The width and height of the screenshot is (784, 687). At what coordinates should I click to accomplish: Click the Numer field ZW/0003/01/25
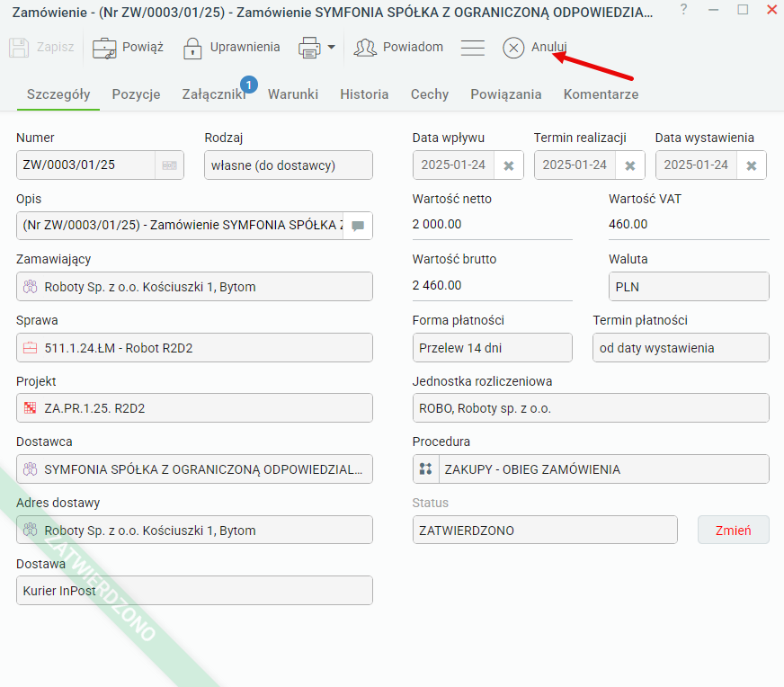tap(85, 165)
